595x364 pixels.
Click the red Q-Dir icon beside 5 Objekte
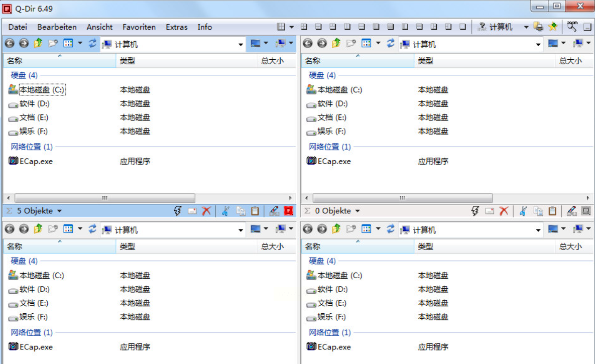coord(288,211)
